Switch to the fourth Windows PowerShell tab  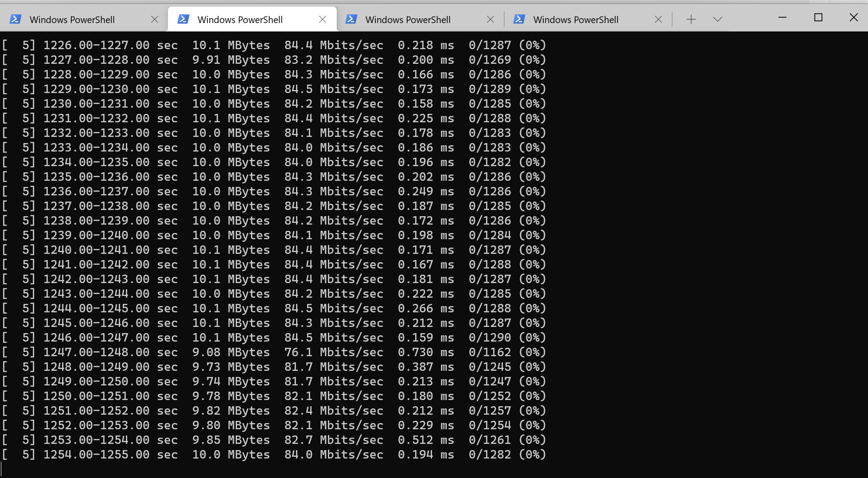(x=576, y=19)
